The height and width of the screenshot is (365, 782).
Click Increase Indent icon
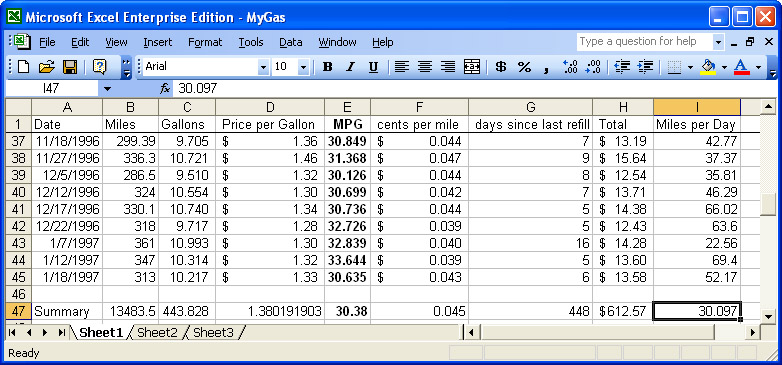point(645,67)
